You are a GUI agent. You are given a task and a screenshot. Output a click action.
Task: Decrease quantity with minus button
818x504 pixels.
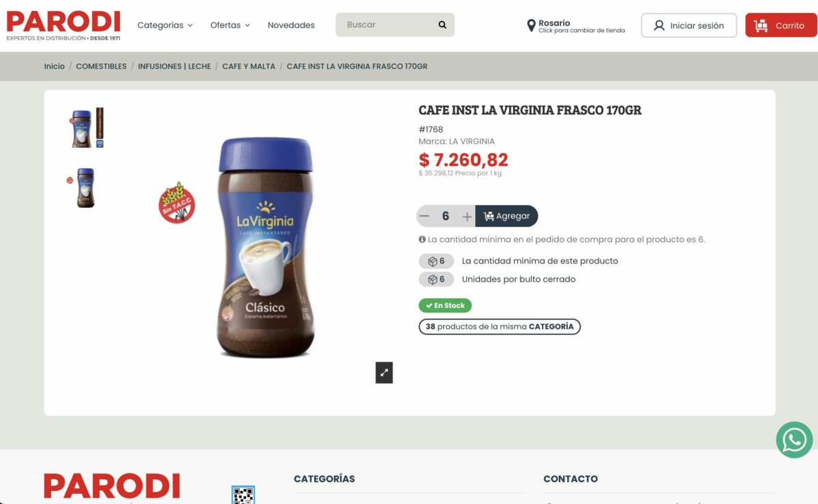[425, 217]
